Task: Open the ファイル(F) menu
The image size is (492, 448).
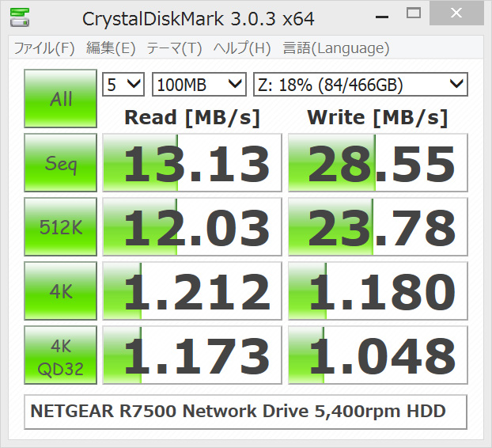Action: pyautogui.click(x=44, y=48)
